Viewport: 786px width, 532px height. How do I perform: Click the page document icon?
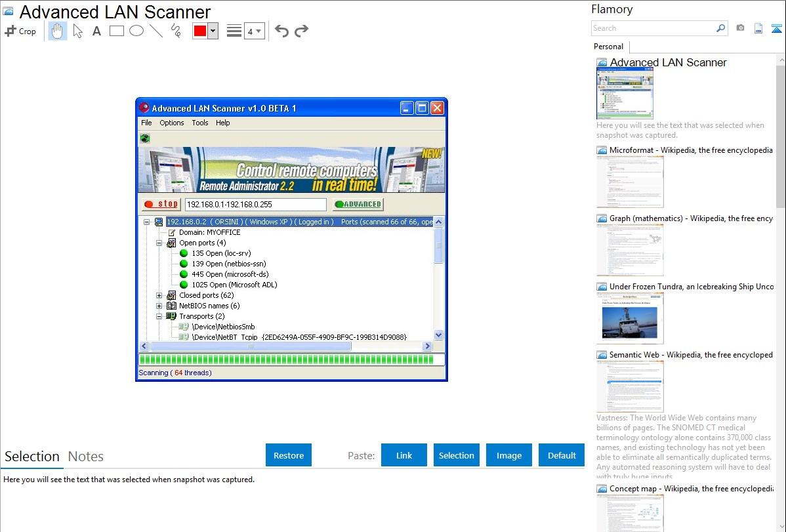(x=758, y=28)
